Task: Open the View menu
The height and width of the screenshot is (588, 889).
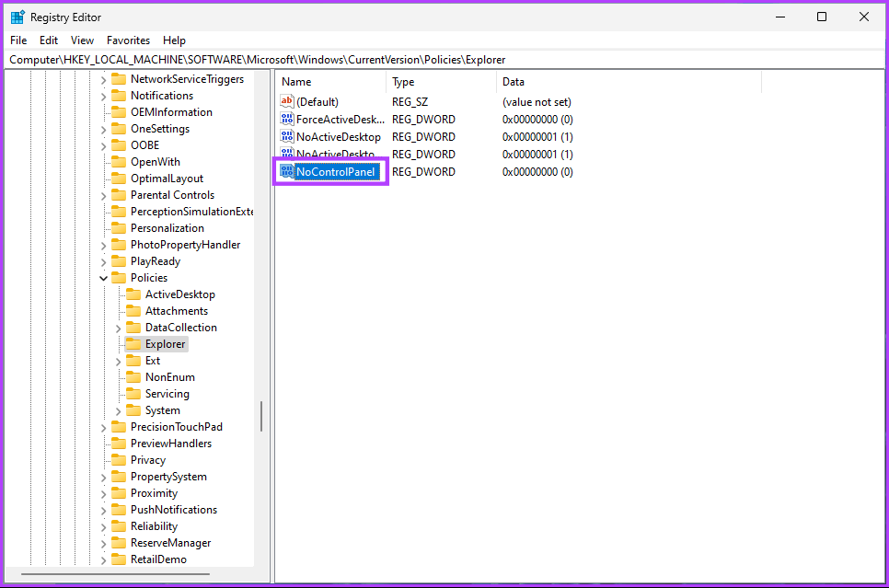Action: point(82,40)
